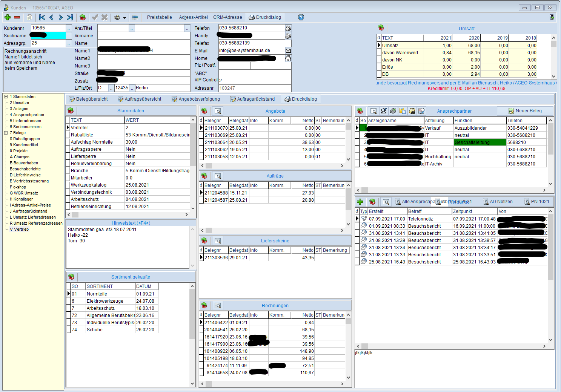Open the Preistabelle toolbar button
The width and height of the screenshot is (561, 392).
159,17
